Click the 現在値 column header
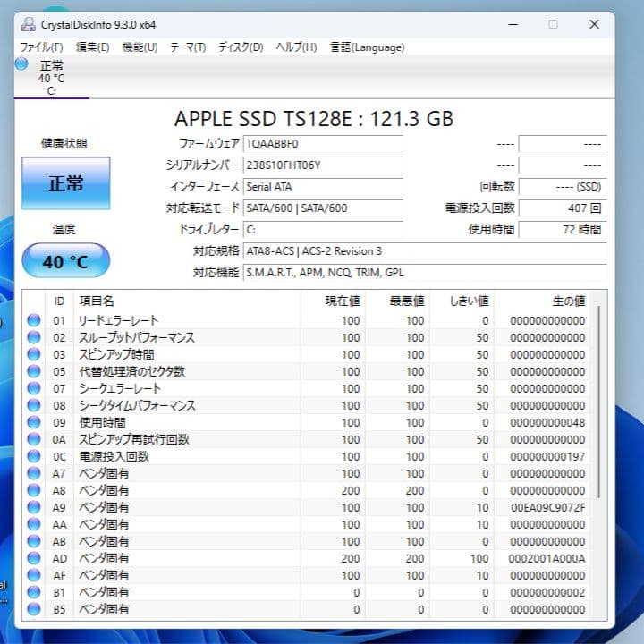 coord(333,301)
